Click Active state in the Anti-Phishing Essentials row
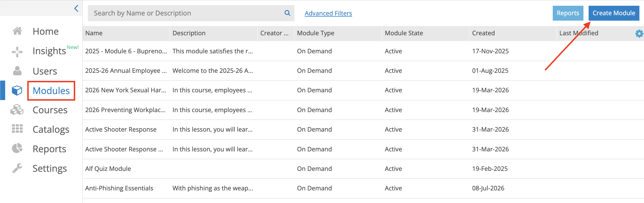 click(x=393, y=188)
